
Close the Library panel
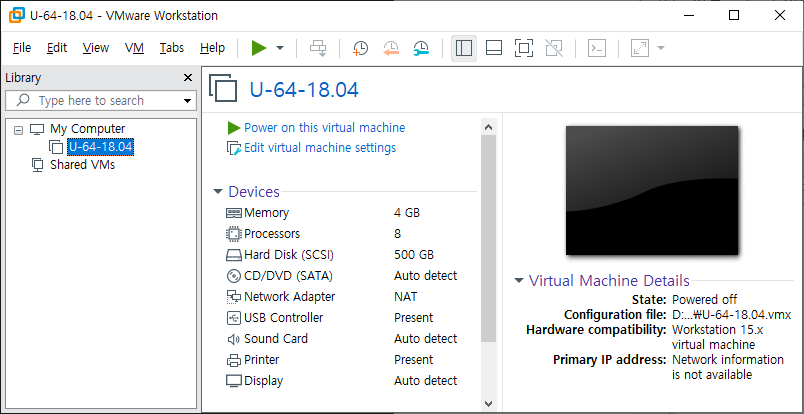(188, 78)
